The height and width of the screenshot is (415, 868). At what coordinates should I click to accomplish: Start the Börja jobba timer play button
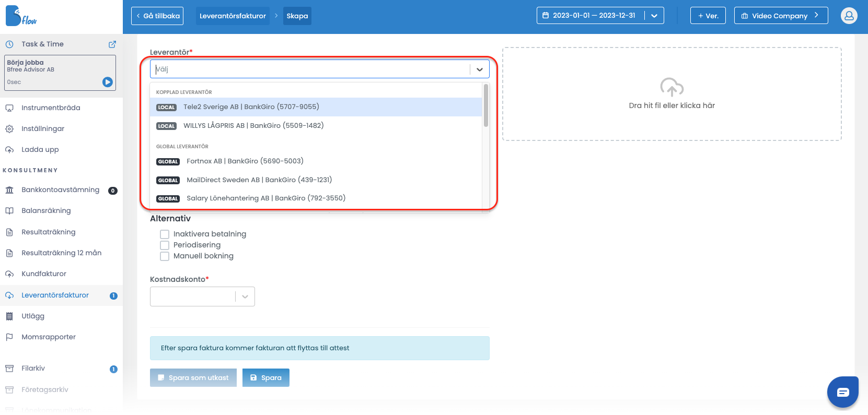point(108,82)
